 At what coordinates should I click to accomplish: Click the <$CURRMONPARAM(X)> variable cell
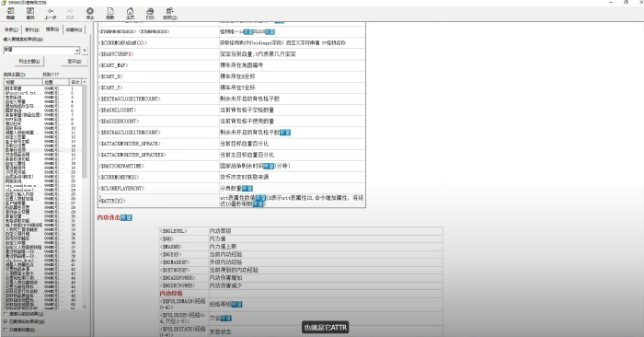point(158,42)
